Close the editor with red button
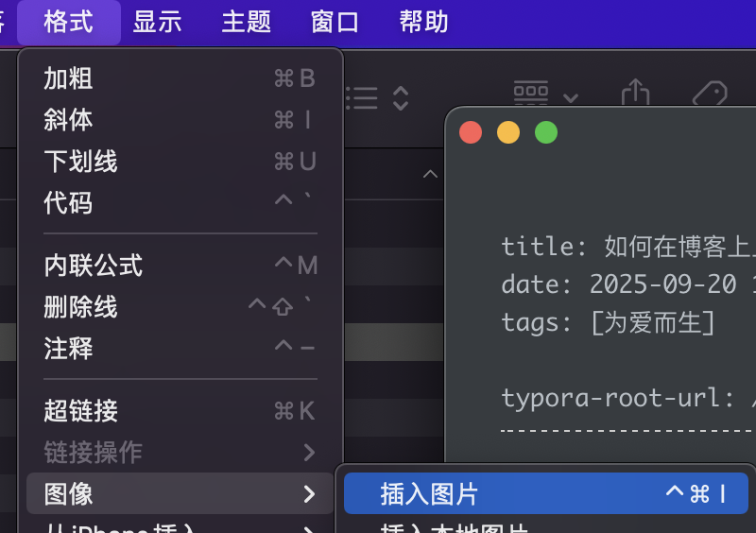The width and height of the screenshot is (756, 533). point(471,132)
